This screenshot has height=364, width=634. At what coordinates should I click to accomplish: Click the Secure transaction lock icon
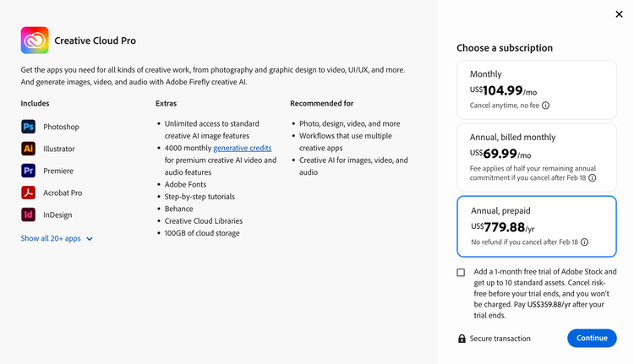(x=462, y=339)
